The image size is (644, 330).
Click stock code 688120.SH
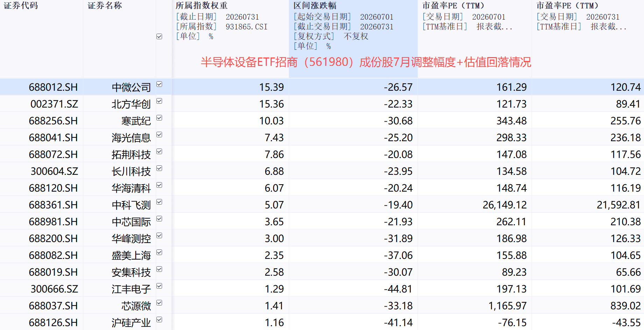[53, 188]
